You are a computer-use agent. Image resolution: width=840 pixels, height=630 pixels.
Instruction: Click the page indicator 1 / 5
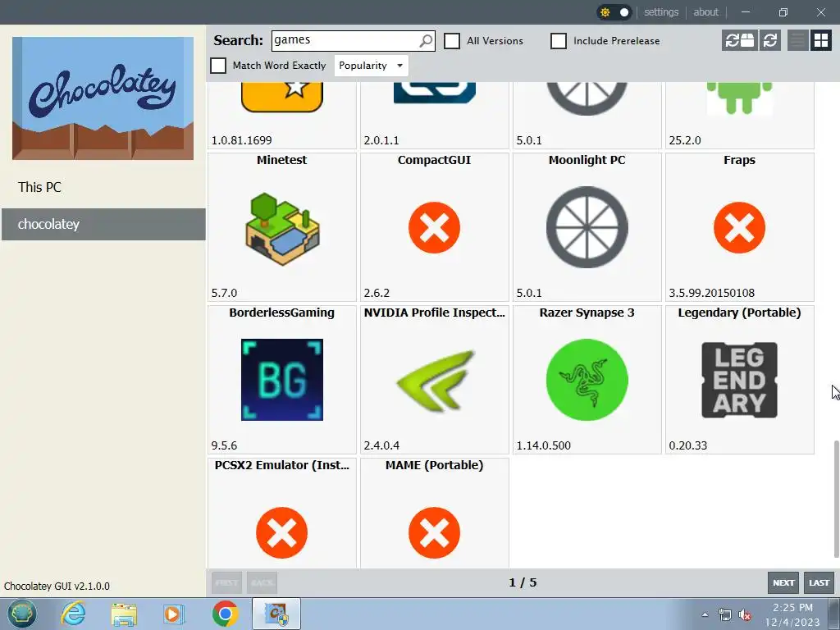(523, 583)
